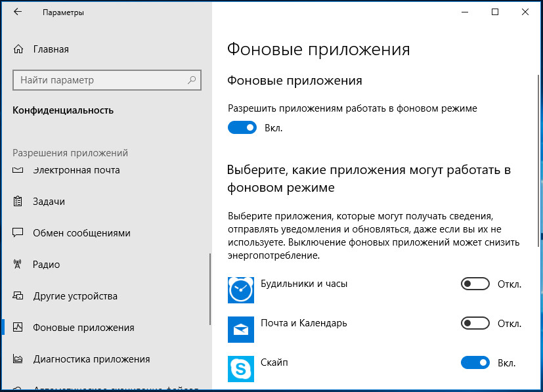Select the Задачи clipboard icon
The height and width of the screenshot is (392, 543).
pyautogui.click(x=18, y=201)
